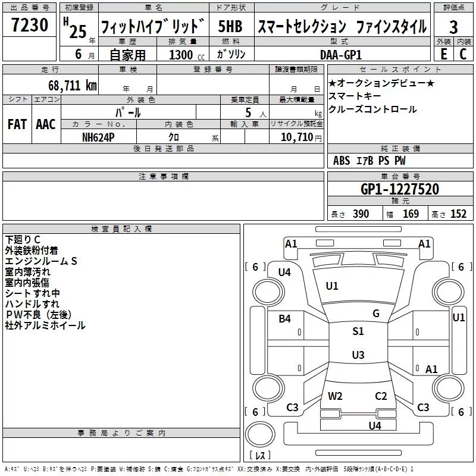Screen dimensions: 476x476
Task: Click the chassis number GP1-1227520
Action: click(400, 189)
